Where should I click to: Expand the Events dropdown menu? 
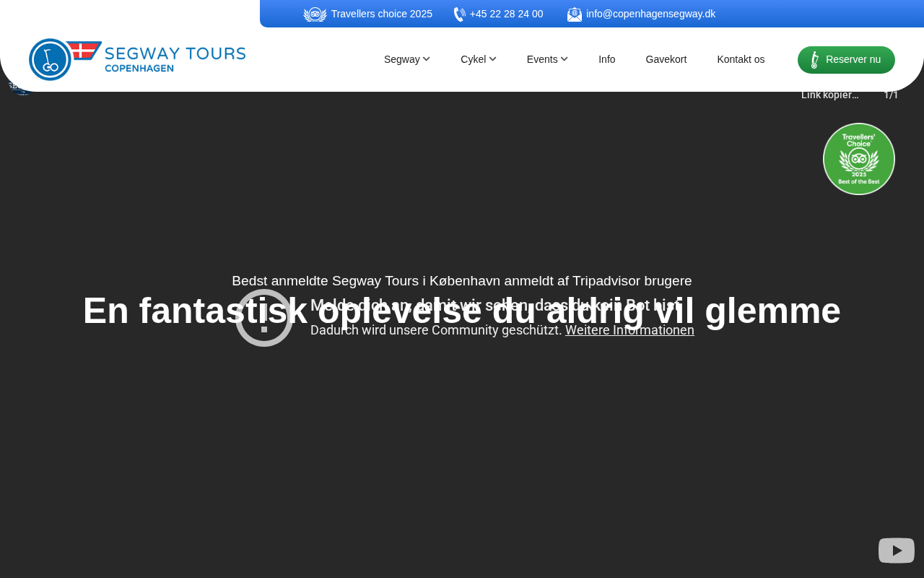pyautogui.click(x=546, y=59)
